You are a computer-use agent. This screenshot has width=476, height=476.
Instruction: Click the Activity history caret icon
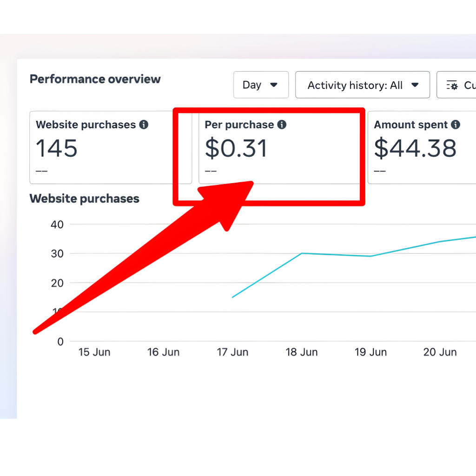click(415, 85)
